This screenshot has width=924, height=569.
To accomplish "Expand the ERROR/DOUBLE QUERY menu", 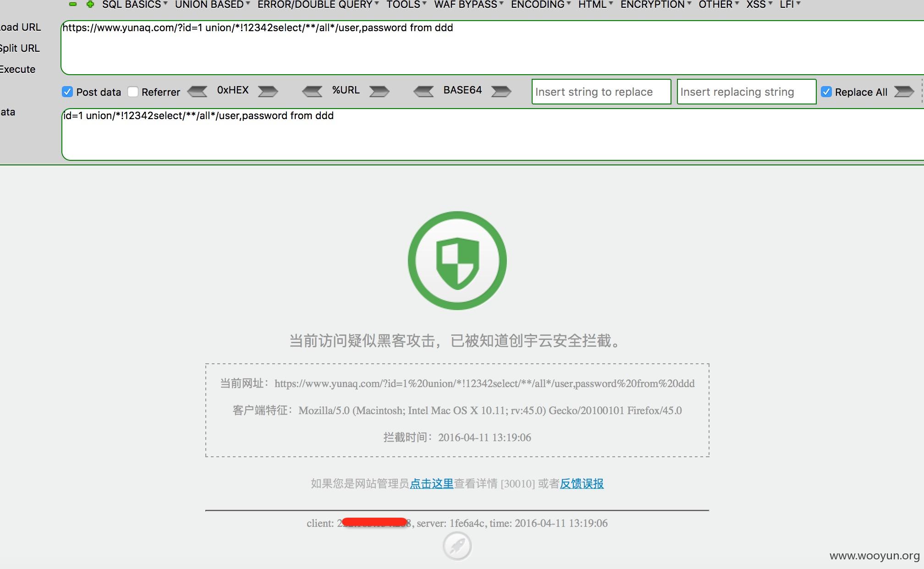I will (318, 5).
